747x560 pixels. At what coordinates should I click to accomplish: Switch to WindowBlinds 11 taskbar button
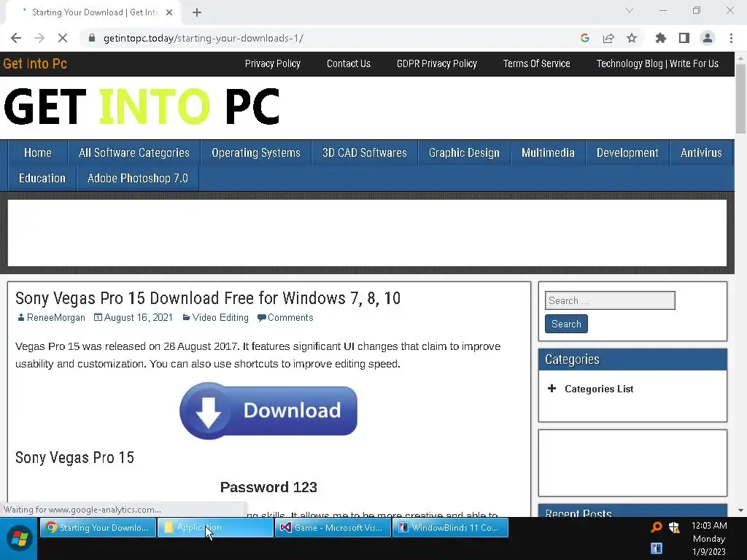(x=450, y=528)
